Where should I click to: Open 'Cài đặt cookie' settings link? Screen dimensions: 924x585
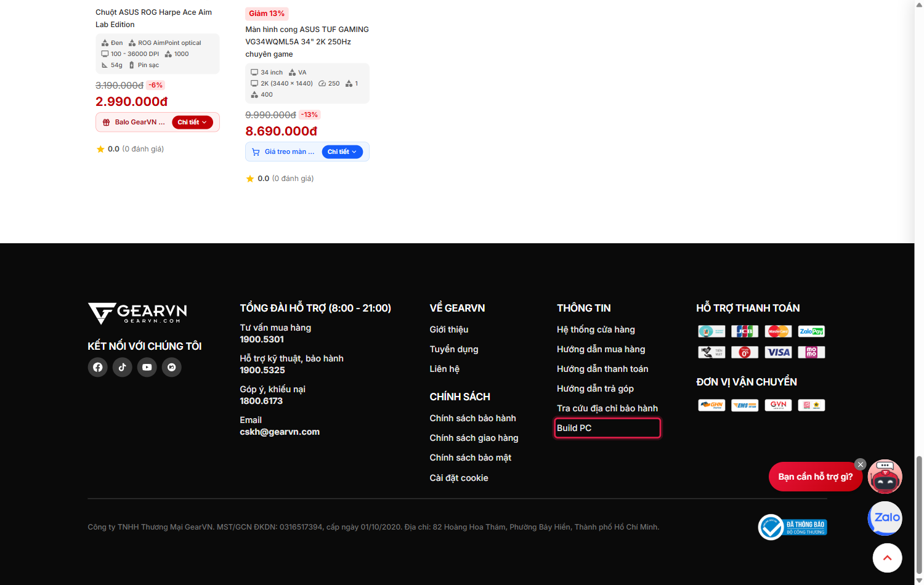(459, 478)
